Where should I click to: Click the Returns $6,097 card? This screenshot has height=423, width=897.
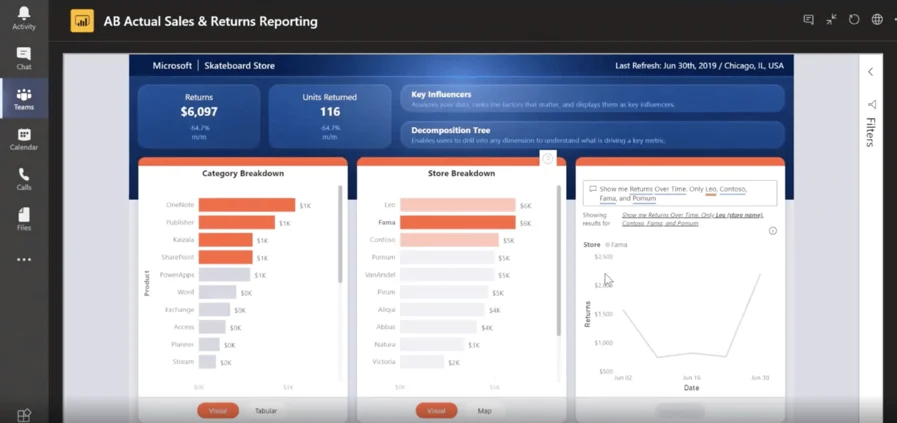[x=199, y=117]
